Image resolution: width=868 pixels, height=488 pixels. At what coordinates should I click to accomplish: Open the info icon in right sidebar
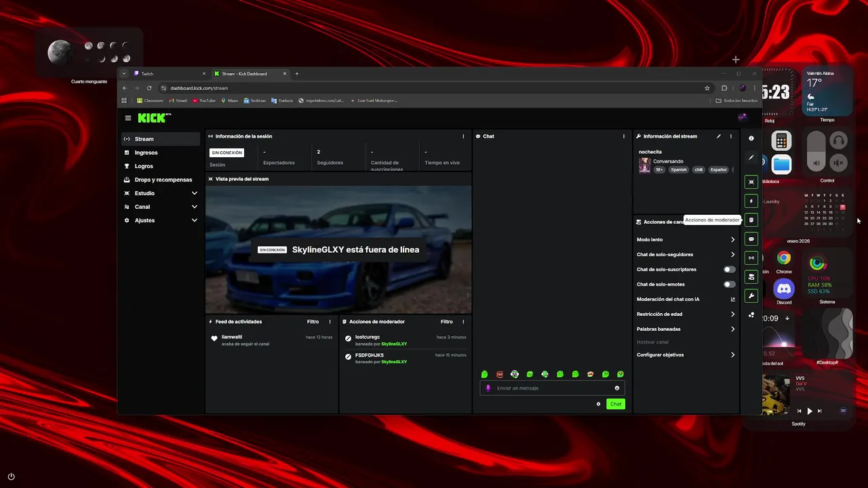coord(751,138)
